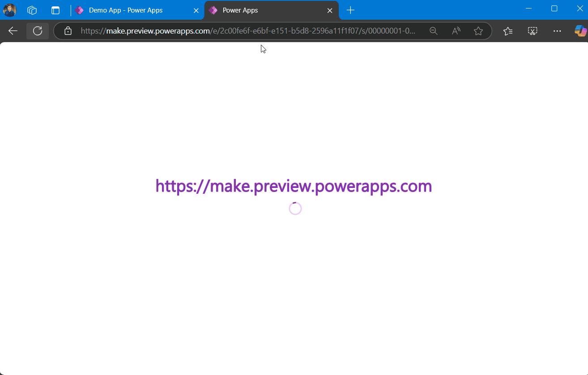View site information via the lock icon
This screenshot has width=588, height=375.
pos(68,31)
